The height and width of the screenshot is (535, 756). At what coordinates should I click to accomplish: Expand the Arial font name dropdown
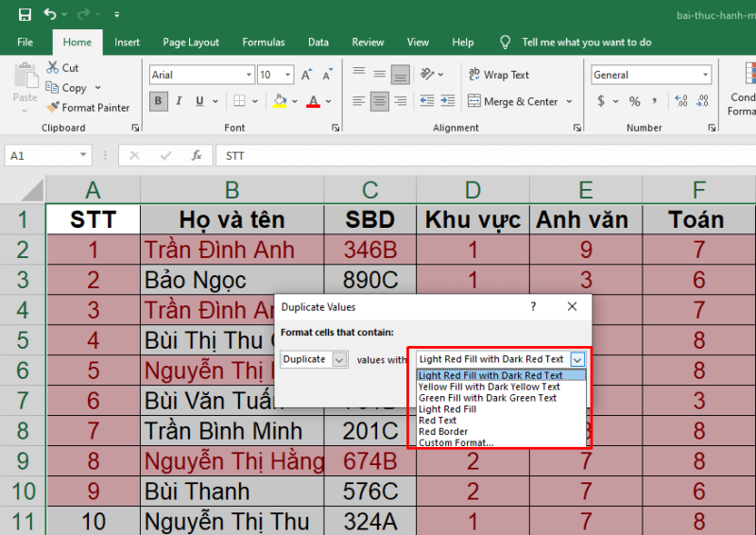248,75
